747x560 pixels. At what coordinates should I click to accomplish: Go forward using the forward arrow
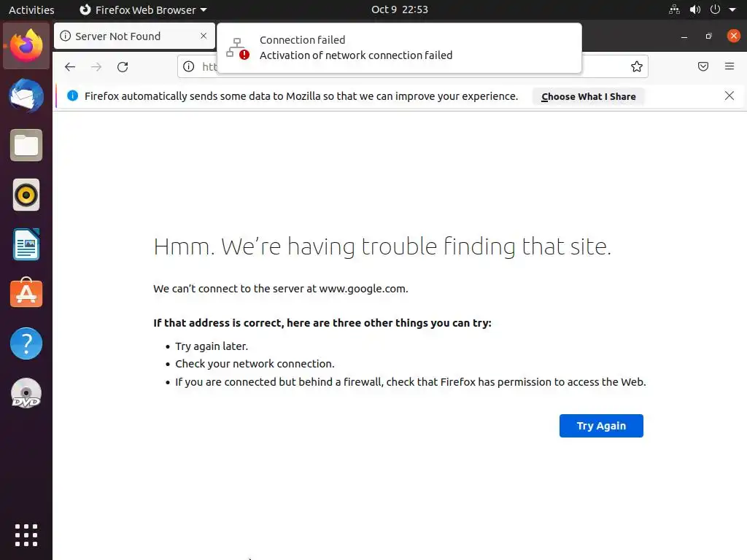point(96,66)
